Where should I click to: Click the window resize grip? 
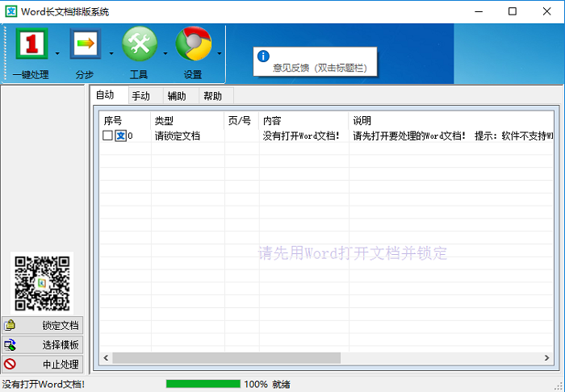point(560,387)
